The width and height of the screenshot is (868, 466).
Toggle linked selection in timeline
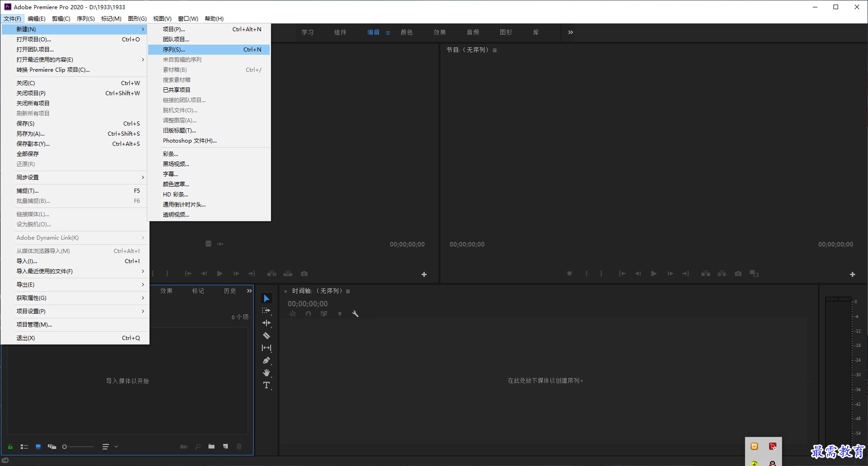click(x=324, y=314)
